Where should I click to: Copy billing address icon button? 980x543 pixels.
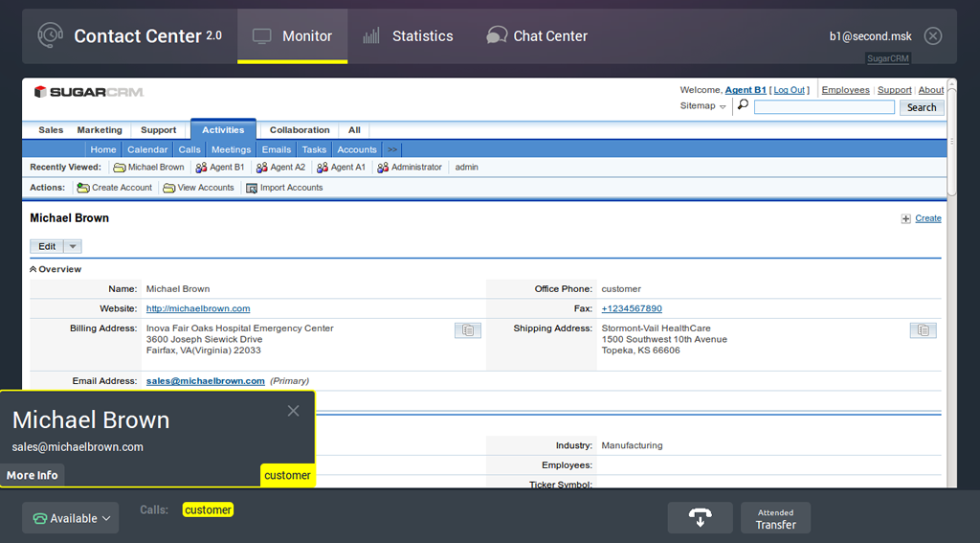tap(467, 330)
